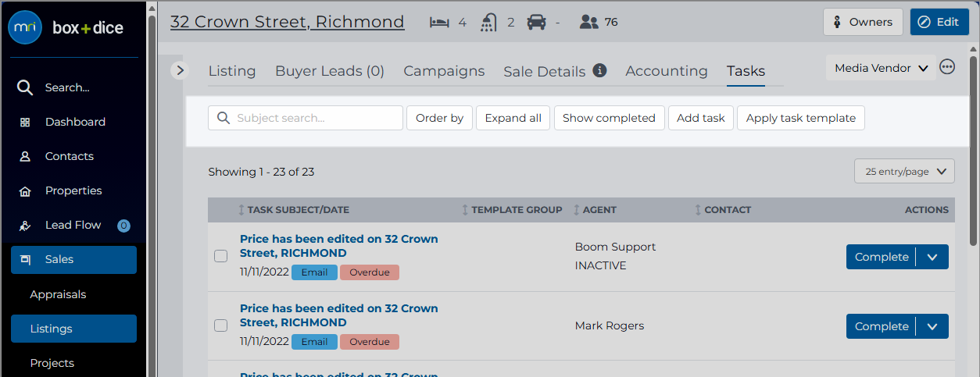Screen dimensions: 980x377
Task: Click the Mark Rogers agent name
Action: pyautogui.click(x=610, y=325)
